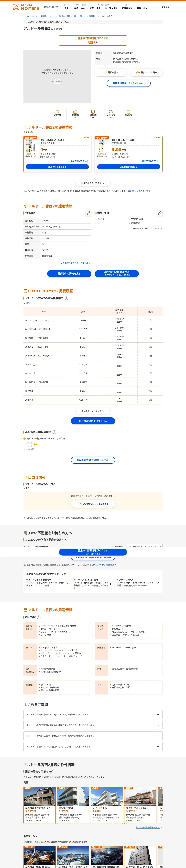Open breadcrumb link 不動産アーカイブ
The image size is (186, 868).
(48, 16)
